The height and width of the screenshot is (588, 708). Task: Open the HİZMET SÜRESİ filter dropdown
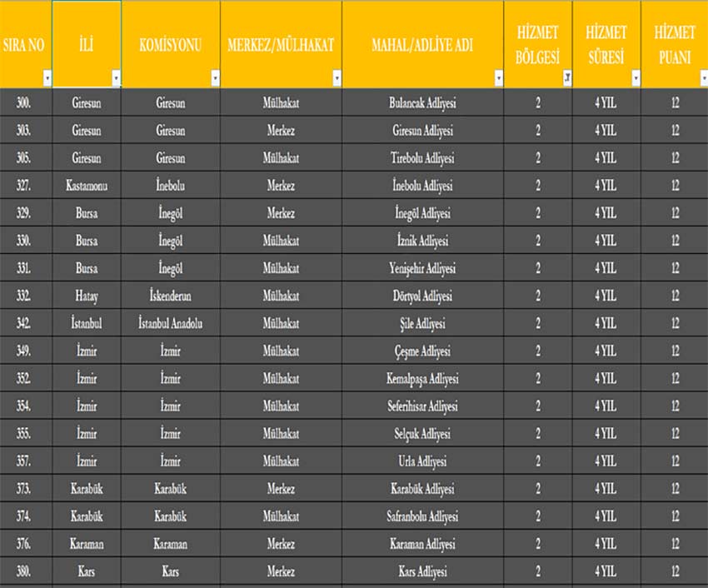[x=636, y=78]
